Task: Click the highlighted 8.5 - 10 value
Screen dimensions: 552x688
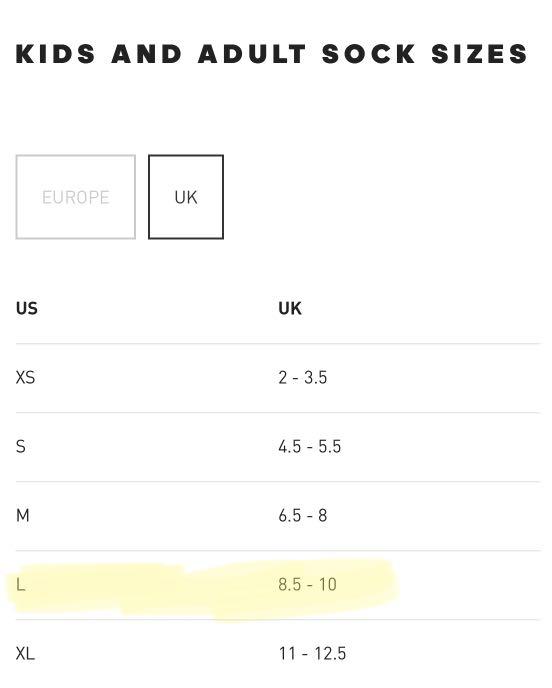Action: (x=308, y=584)
